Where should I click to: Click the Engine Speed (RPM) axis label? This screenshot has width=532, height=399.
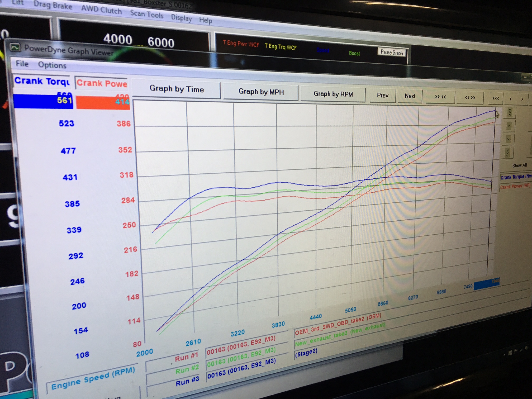[93, 379]
